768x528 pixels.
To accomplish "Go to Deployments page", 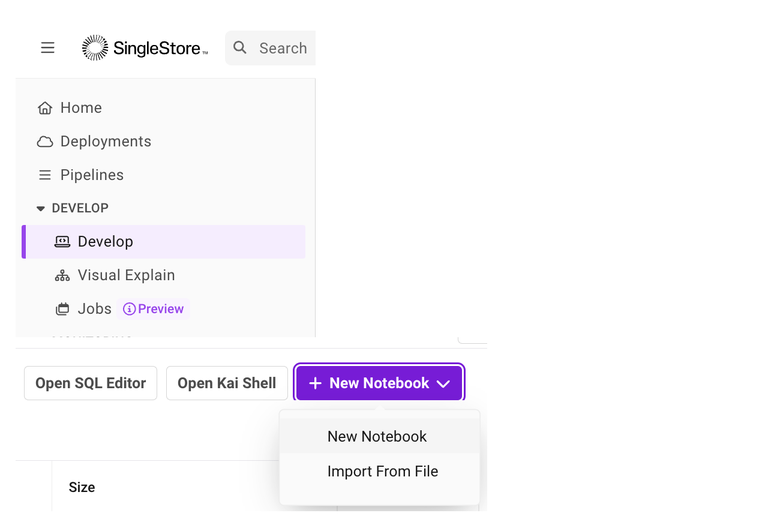I will pyautogui.click(x=105, y=142).
